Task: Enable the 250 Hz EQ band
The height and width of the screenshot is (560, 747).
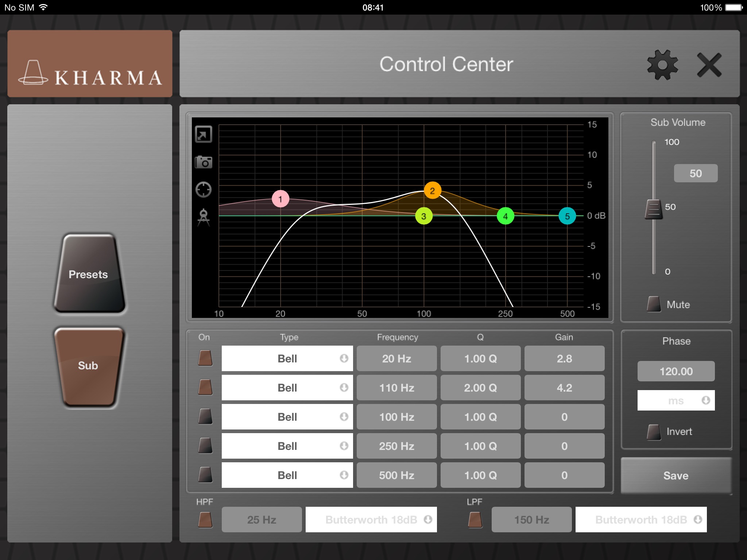Action: coord(205,446)
